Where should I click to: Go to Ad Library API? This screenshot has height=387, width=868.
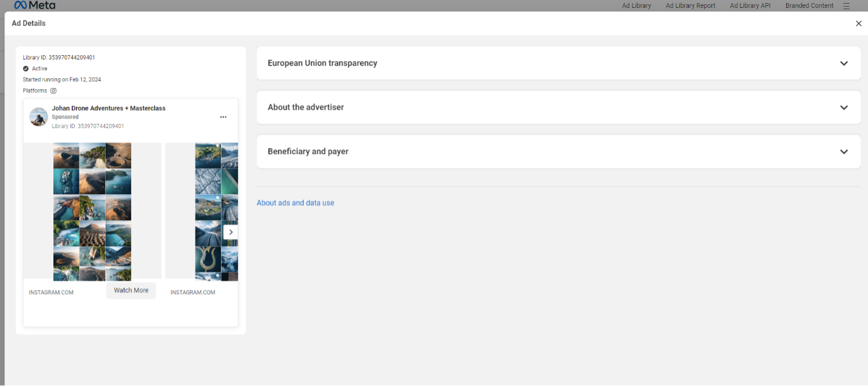[x=750, y=5]
